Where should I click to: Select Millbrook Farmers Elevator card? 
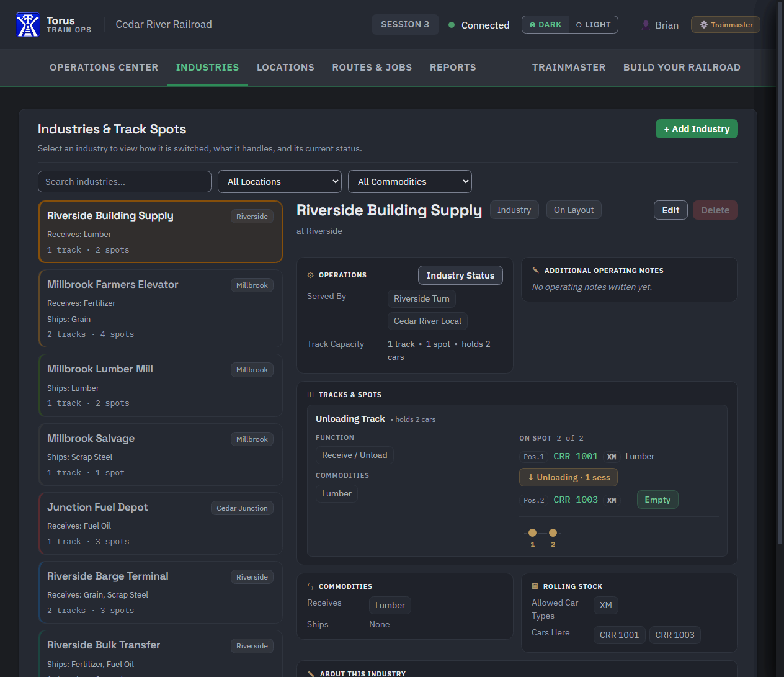(160, 308)
